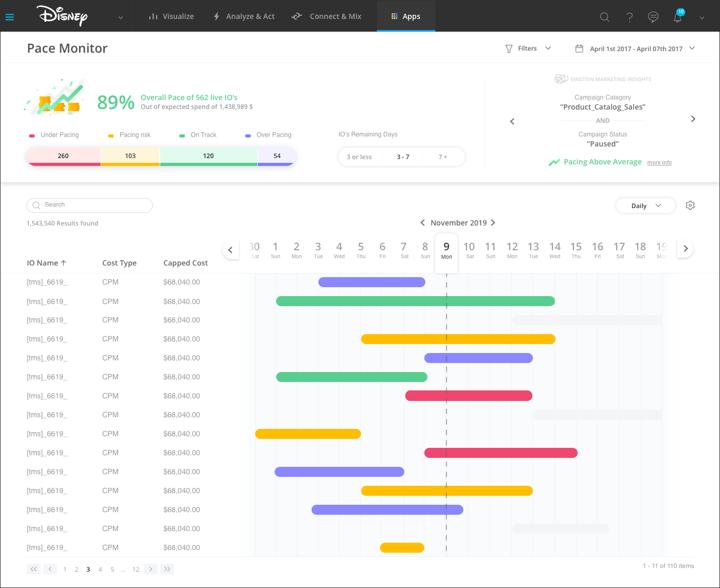The height and width of the screenshot is (588, 720).
Task: Click the IO search input field
Action: coord(90,205)
